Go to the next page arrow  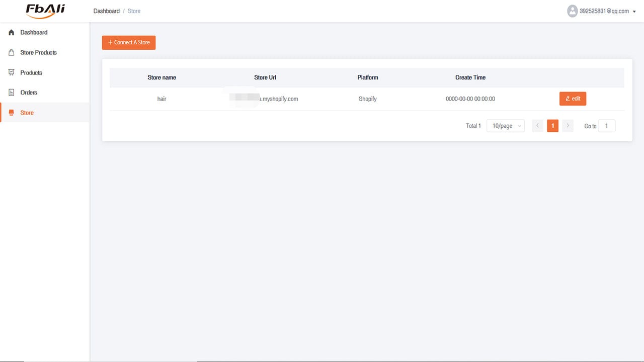click(568, 126)
